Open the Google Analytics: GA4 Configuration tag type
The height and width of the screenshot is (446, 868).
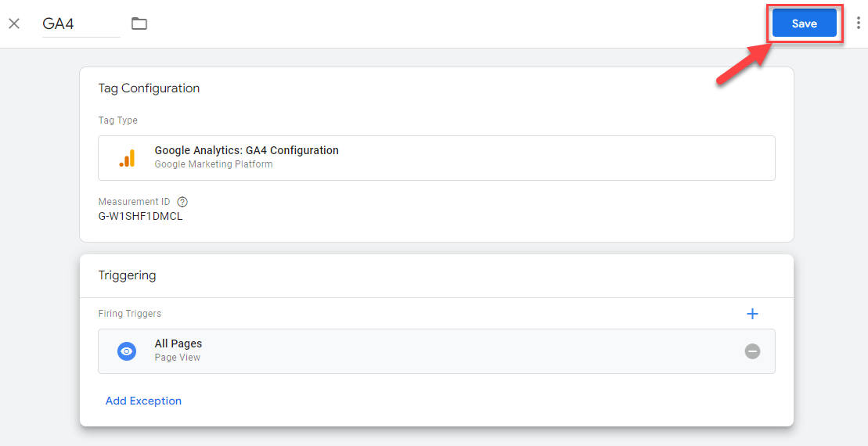point(436,158)
